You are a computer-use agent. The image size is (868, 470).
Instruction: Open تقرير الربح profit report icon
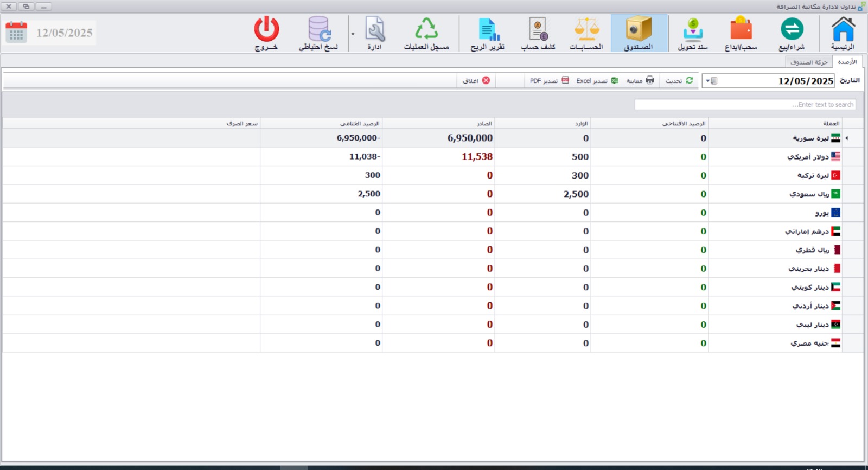click(x=488, y=34)
